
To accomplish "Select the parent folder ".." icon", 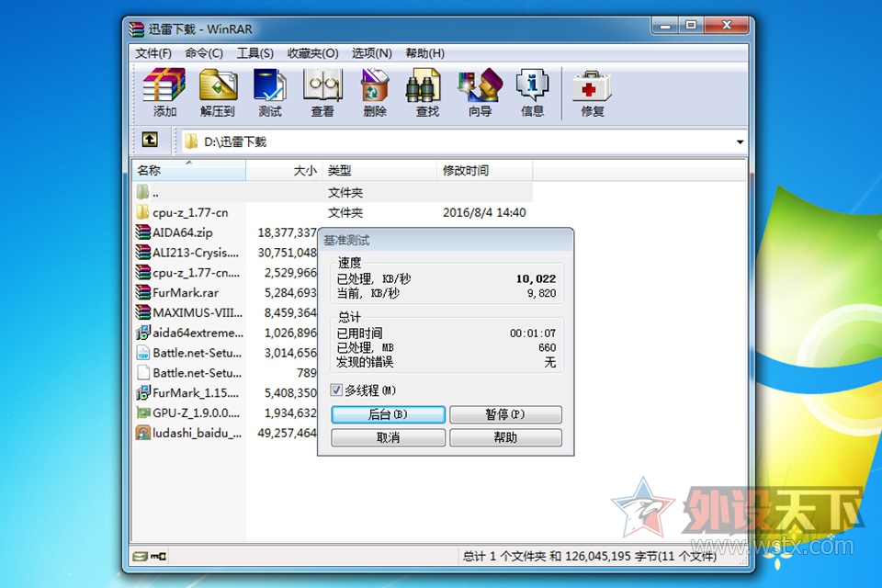I will 143,192.
